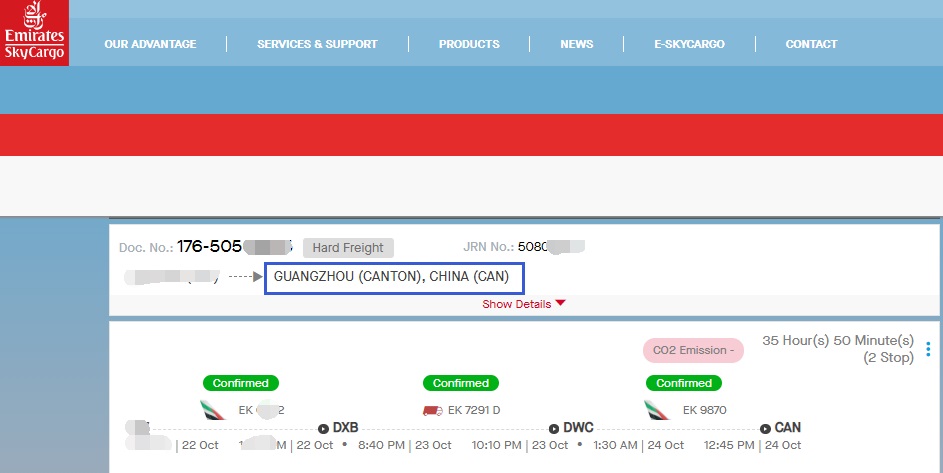The width and height of the screenshot is (943, 473).
Task: Click the 12:45 PM | 24 Oct arrival
Action: (752, 445)
